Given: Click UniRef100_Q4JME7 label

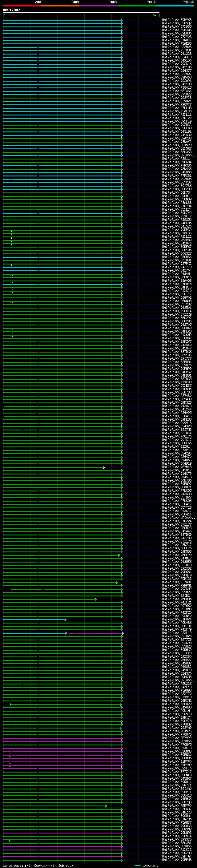Looking at the screenshot, I should (176, 558).
